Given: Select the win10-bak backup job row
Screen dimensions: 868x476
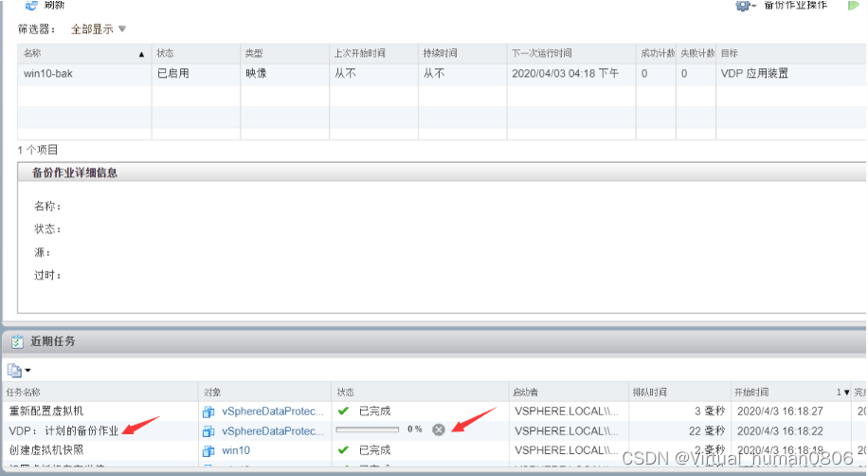Looking at the screenshot, I should tap(442, 74).
